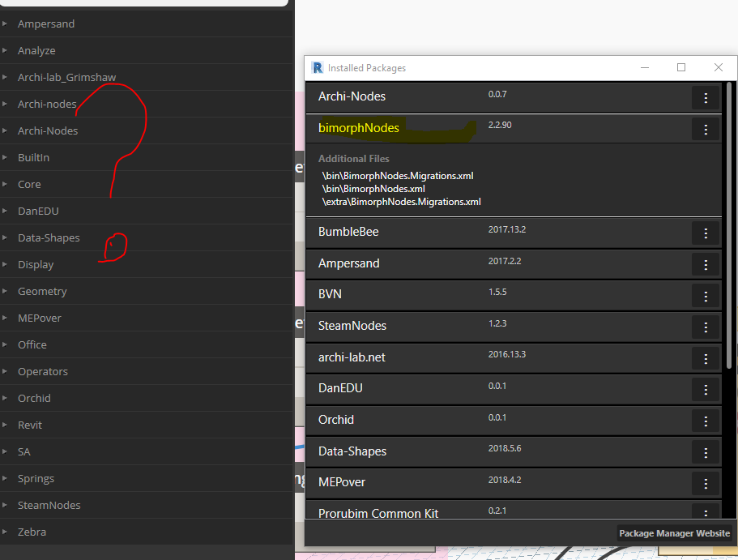Expand the MEPover library category

(4, 318)
